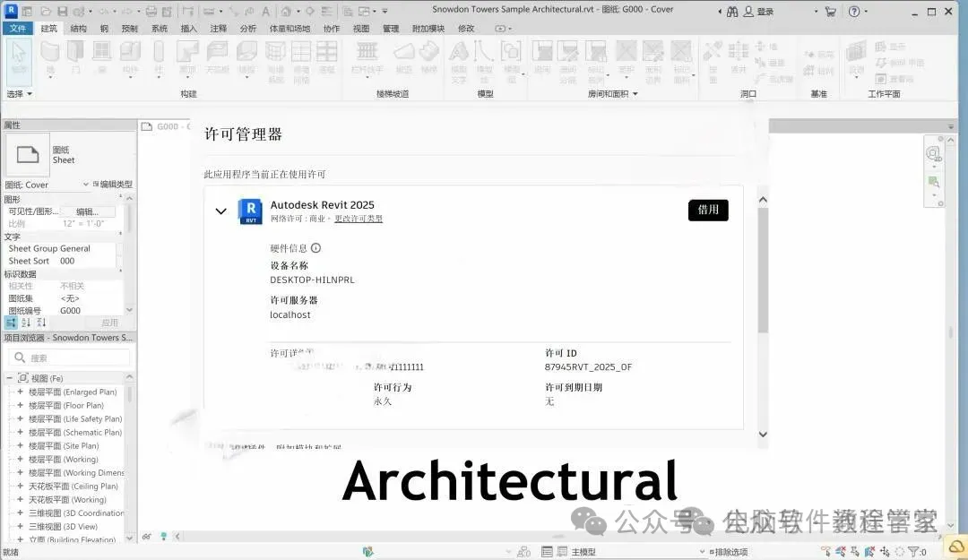Expand the Site Plan tree node
968x560 pixels.
[x=20, y=445]
